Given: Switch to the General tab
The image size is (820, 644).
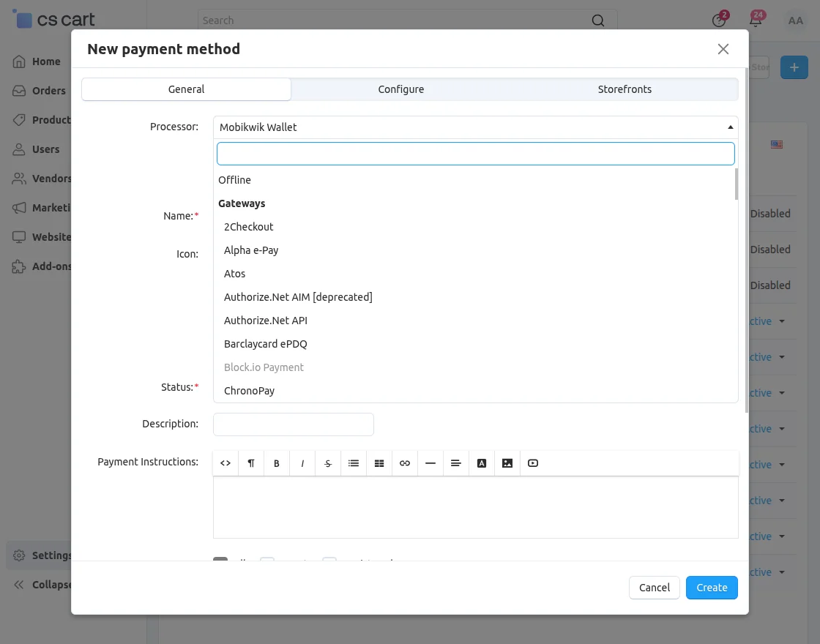Looking at the screenshot, I should coord(186,89).
